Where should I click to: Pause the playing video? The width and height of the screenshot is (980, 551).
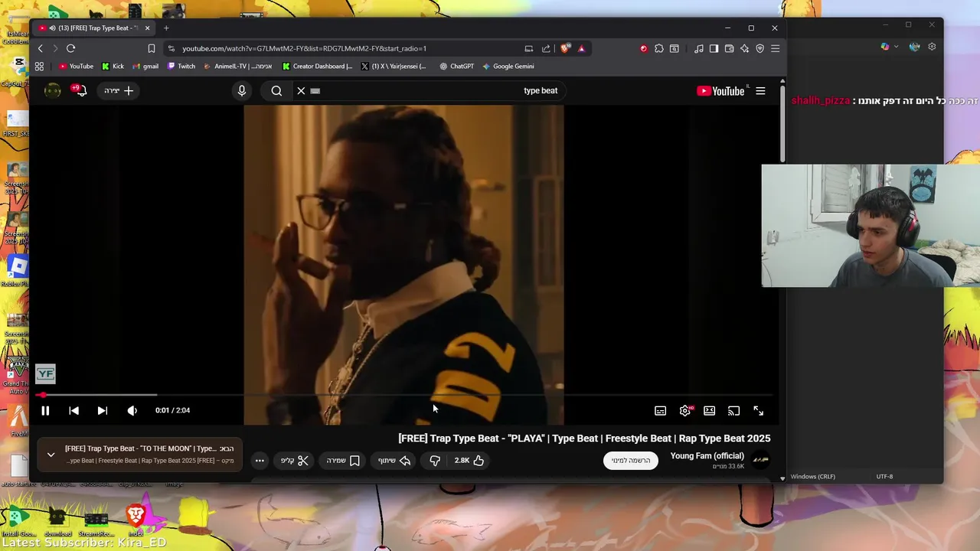tap(45, 411)
